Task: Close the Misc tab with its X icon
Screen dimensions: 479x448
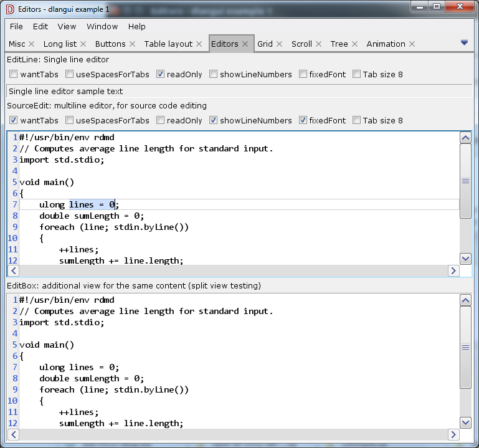Action: click(x=34, y=44)
